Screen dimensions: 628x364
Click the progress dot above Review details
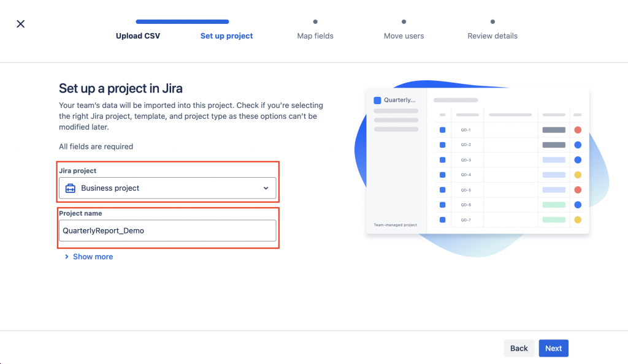492,21
